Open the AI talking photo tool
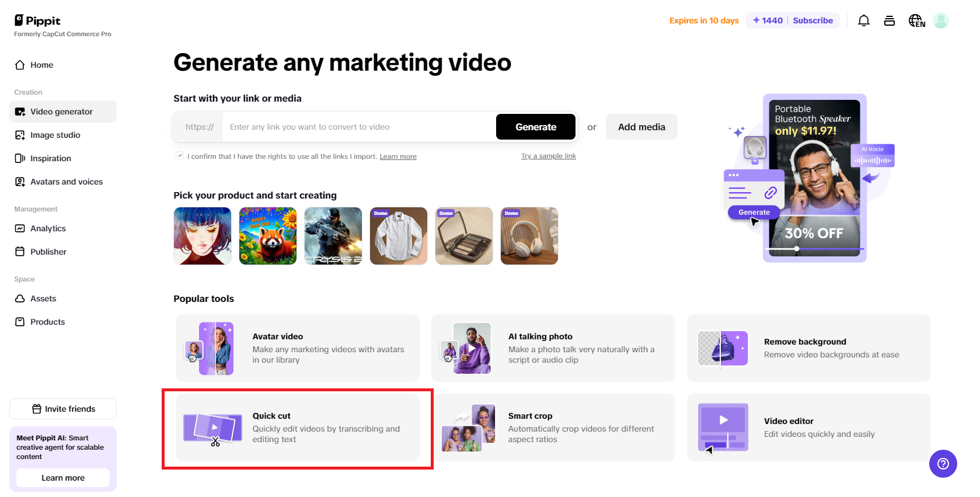Image resolution: width=980 pixels, height=497 pixels. [553, 348]
